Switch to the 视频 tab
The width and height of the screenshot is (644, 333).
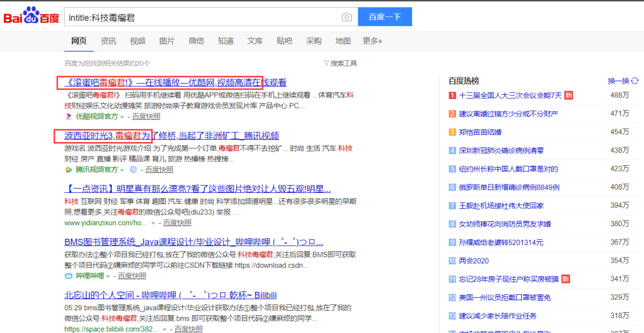(x=138, y=41)
